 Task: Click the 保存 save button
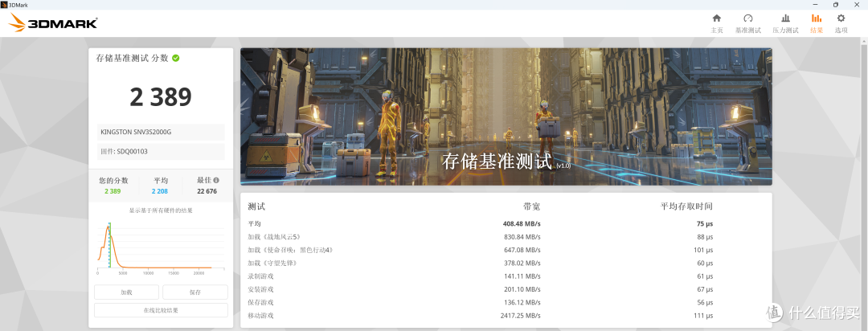tap(194, 292)
